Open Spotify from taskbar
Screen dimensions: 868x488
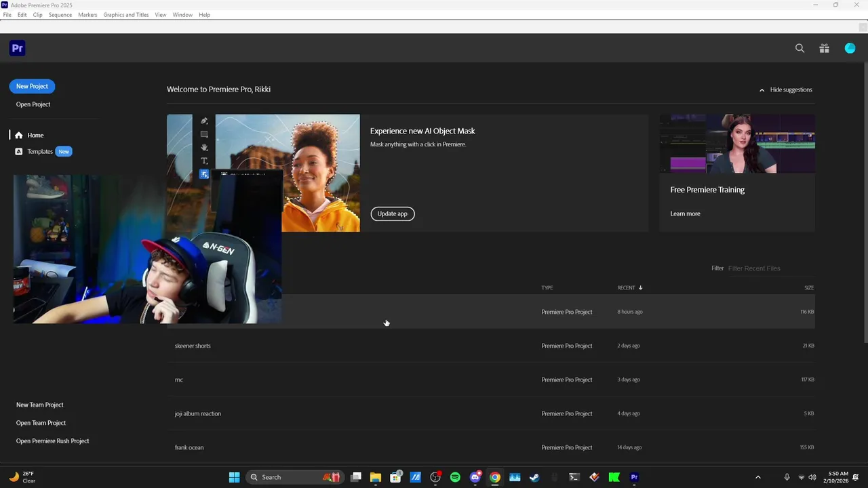pos(455,477)
